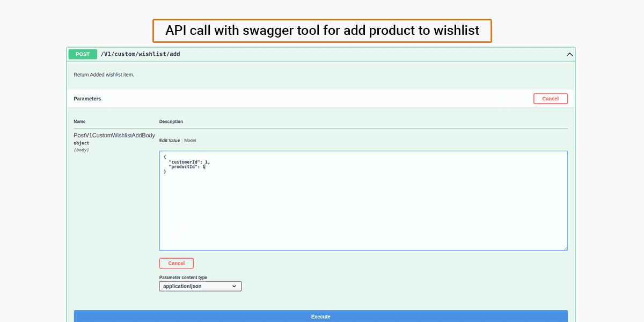Click the 'Parameter content type' label
The height and width of the screenshot is (322, 644).
pos(183,277)
